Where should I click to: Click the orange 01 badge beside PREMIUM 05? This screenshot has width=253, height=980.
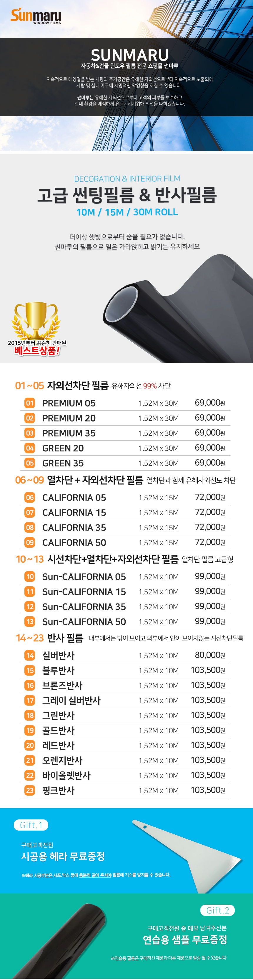point(30,403)
